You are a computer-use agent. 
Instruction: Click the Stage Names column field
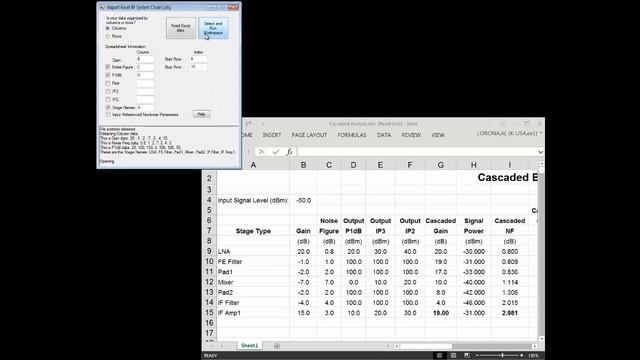pyautogui.click(x=145, y=108)
